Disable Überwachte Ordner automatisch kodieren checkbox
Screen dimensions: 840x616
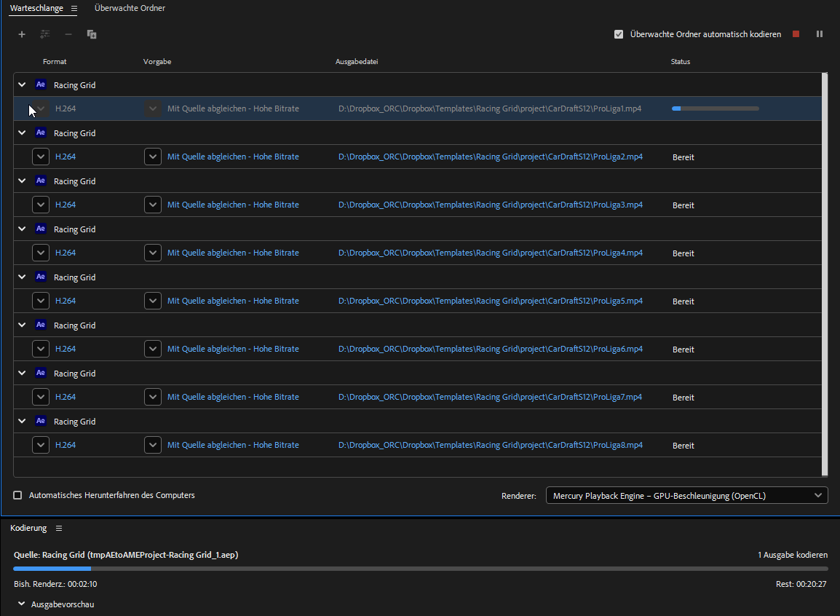619,34
